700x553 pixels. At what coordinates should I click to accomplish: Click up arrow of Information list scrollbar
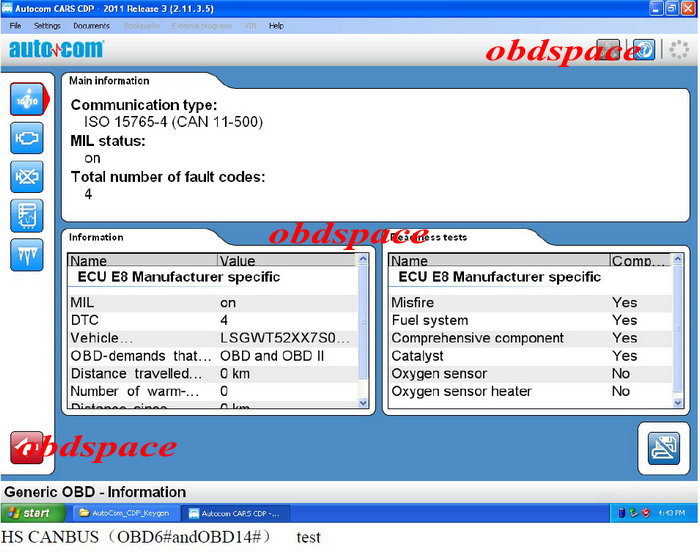[x=363, y=259]
